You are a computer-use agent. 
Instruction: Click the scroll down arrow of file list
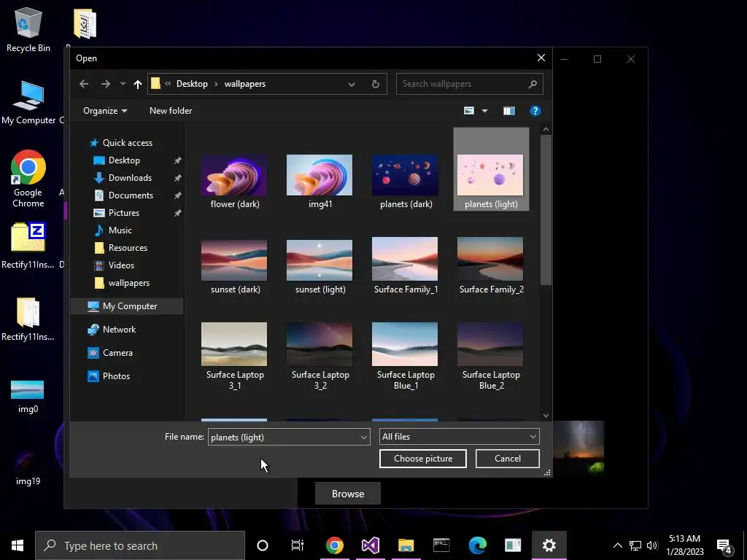coord(546,415)
